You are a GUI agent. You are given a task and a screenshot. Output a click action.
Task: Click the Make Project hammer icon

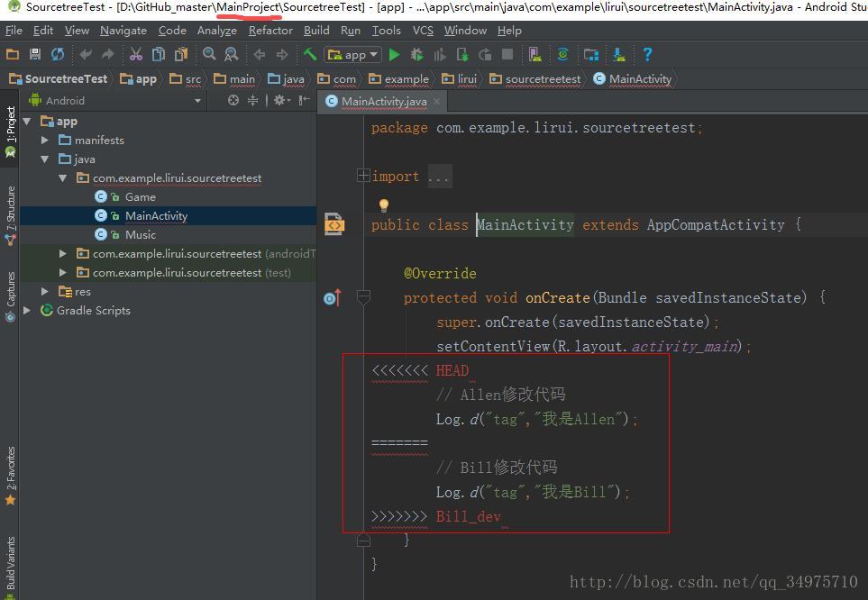(310, 55)
